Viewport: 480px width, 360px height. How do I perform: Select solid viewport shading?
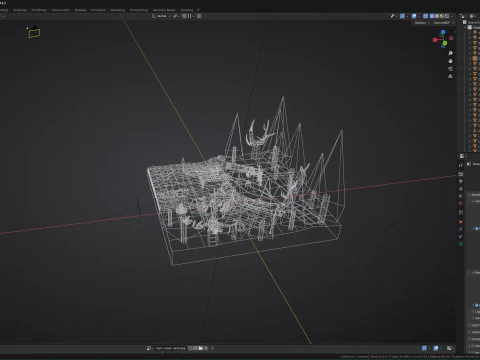pyautogui.click(x=437, y=16)
